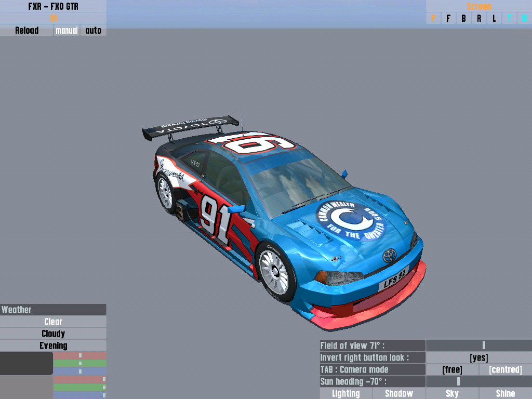Click the 'Invert right button look' label
The height and width of the screenshot is (399, 532).
pos(372,357)
